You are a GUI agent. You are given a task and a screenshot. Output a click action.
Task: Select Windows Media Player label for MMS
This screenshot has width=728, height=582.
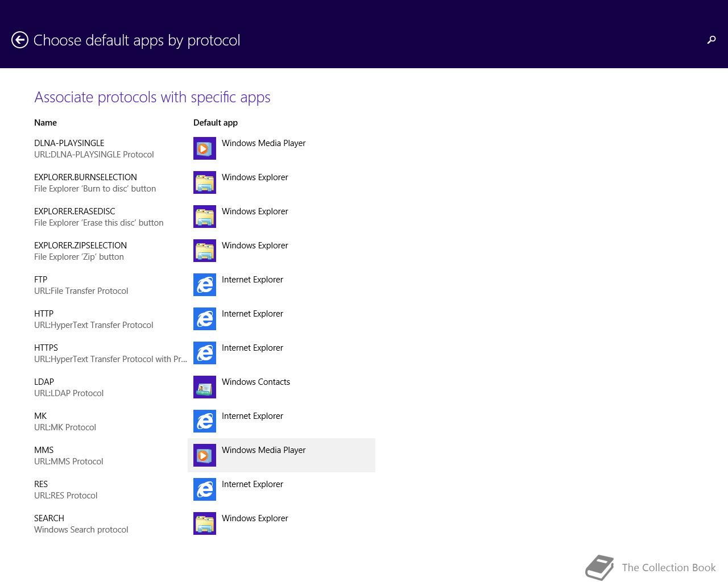point(263,450)
